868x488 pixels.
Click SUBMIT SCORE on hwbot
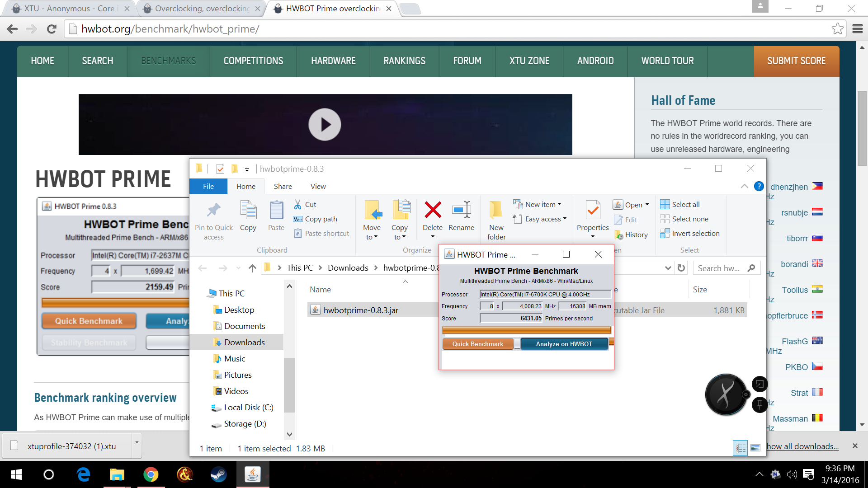click(796, 61)
